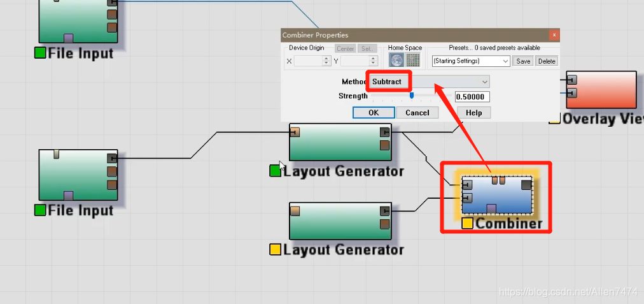
Task: Click the lower Layout Generator's output port
Action: 384,211
